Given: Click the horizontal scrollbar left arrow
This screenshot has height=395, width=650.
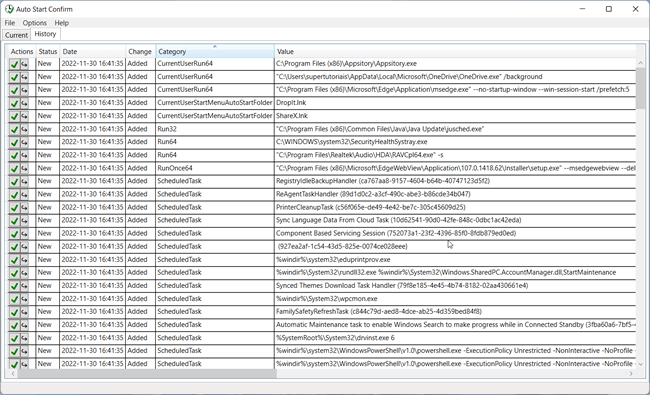Looking at the screenshot, I should tap(13, 373).
